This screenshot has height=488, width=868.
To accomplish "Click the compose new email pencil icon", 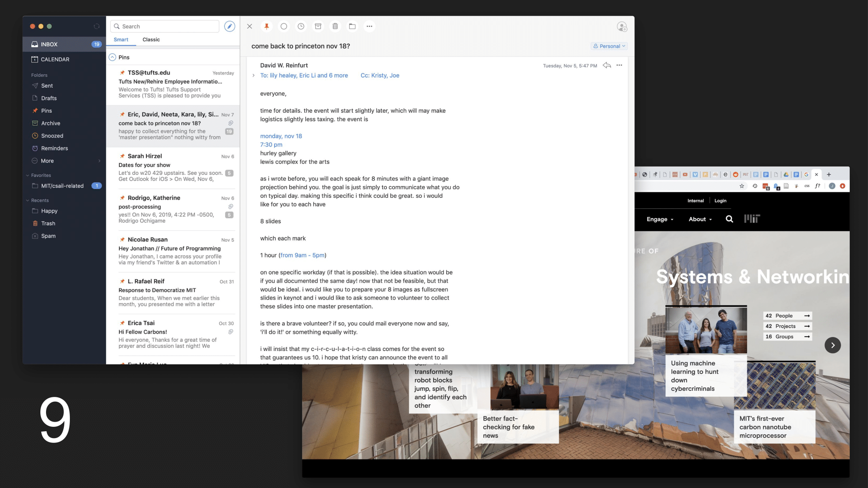I will 230,26.
